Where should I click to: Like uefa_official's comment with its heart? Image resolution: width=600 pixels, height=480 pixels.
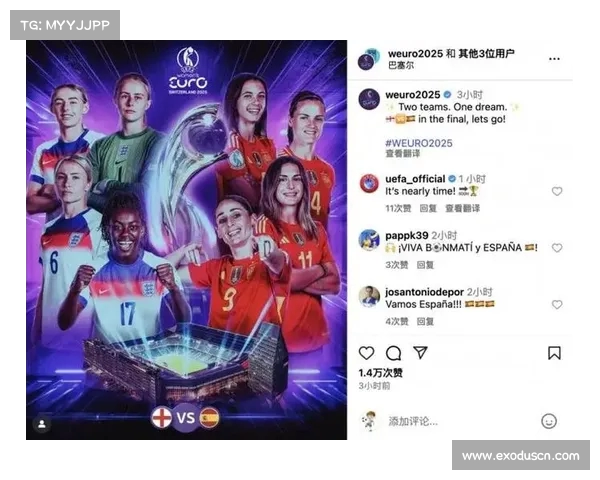[557, 191]
